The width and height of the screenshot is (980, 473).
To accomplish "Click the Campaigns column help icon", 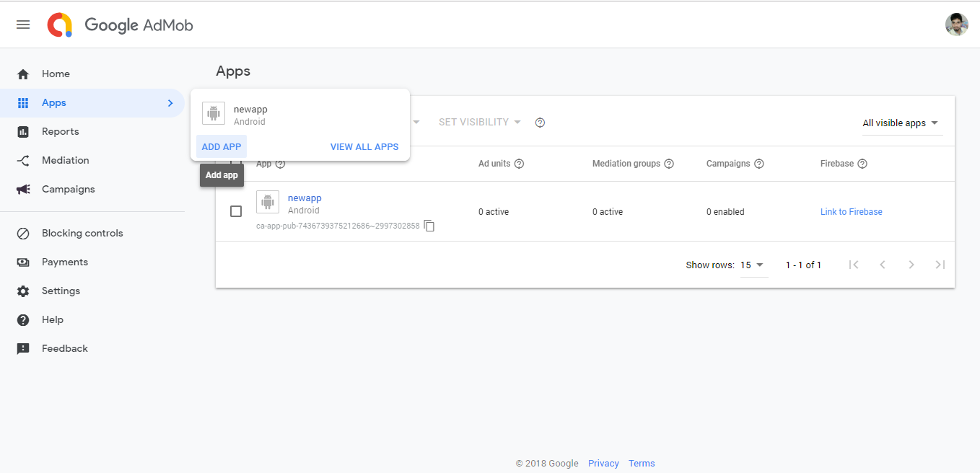I will [759, 164].
